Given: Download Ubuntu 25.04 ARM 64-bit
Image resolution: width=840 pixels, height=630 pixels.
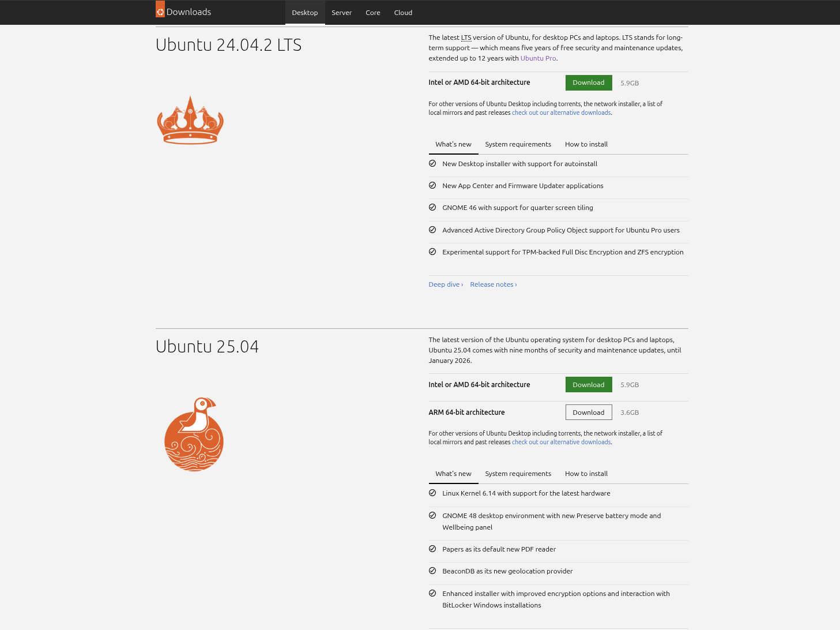Looking at the screenshot, I should pos(589,412).
